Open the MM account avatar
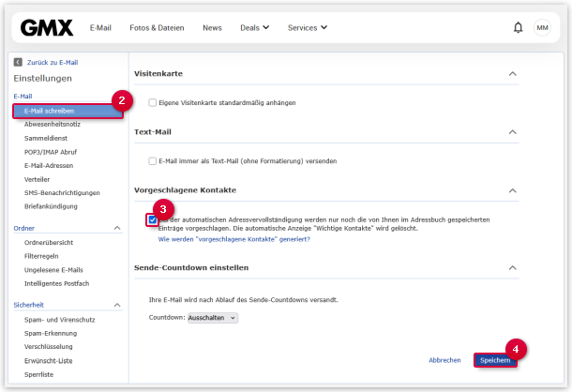The height and width of the screenshot is (392, 572). point(542,27)
